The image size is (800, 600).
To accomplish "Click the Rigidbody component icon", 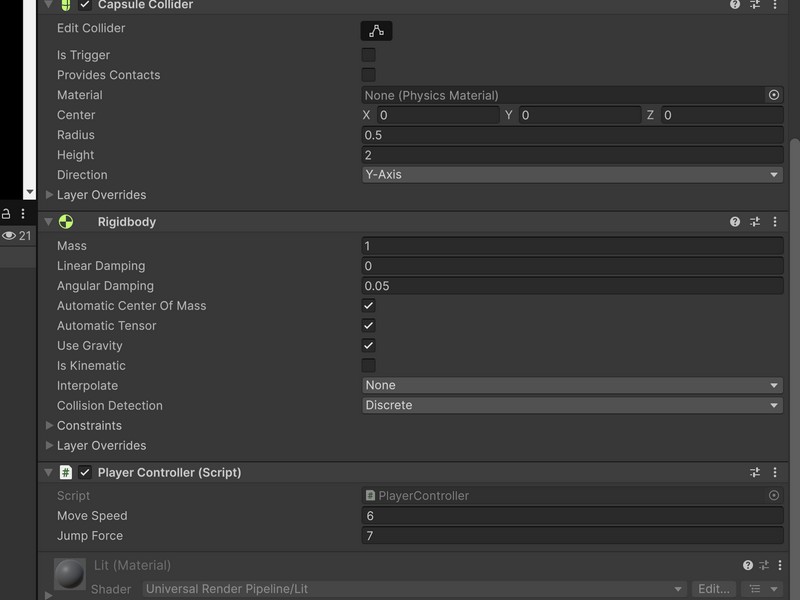I will 66,221.
